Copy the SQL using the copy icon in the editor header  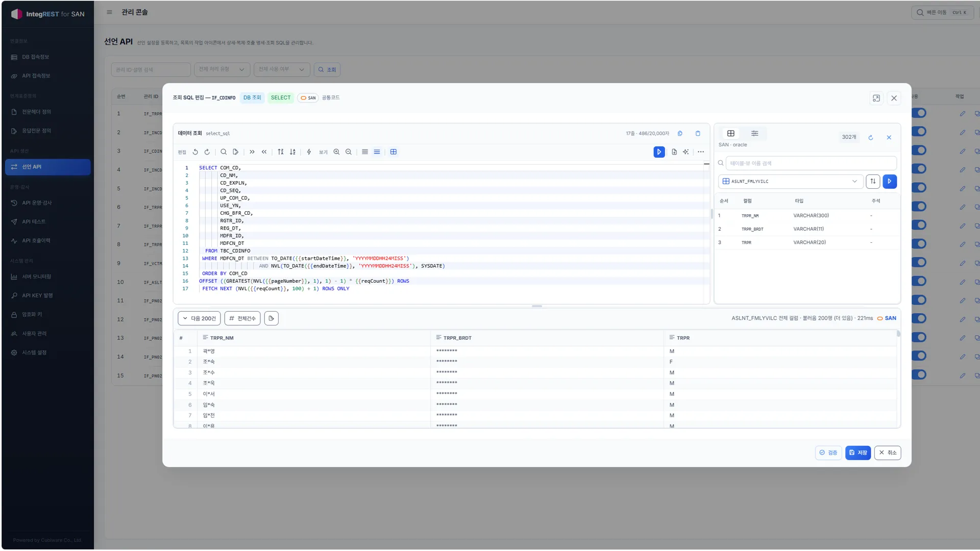680,134
